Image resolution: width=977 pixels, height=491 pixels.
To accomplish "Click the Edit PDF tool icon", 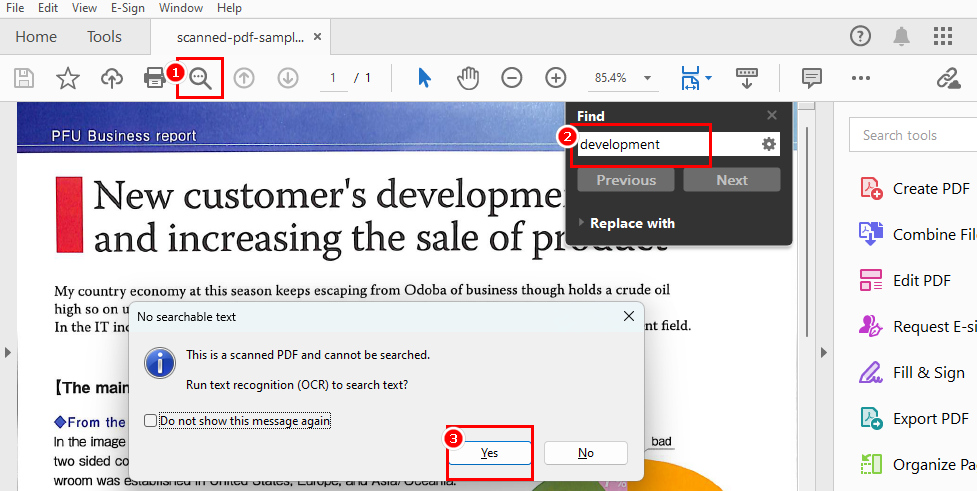I will [871, 280].
